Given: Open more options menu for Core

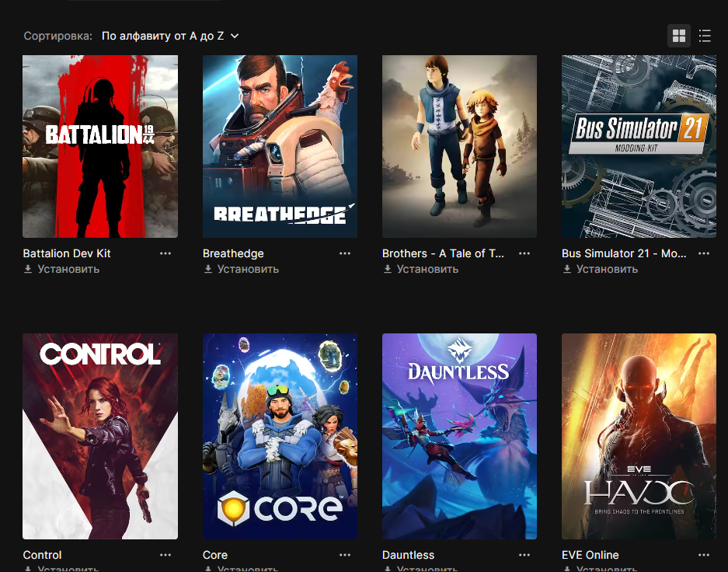Looking at the screenshot, I should pos(345,555).
